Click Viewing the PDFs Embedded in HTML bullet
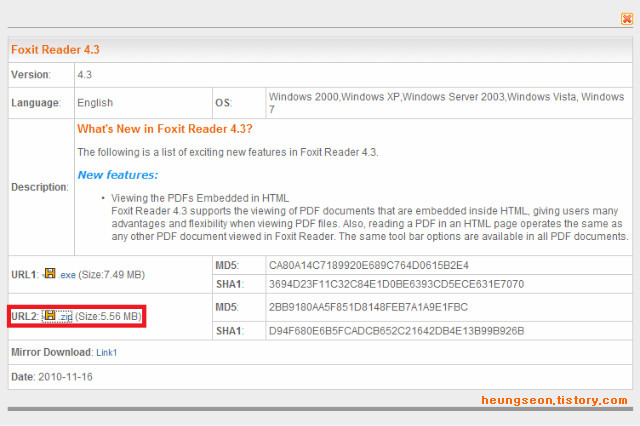Viewport: 640px width, 426px height. [200, 198]
